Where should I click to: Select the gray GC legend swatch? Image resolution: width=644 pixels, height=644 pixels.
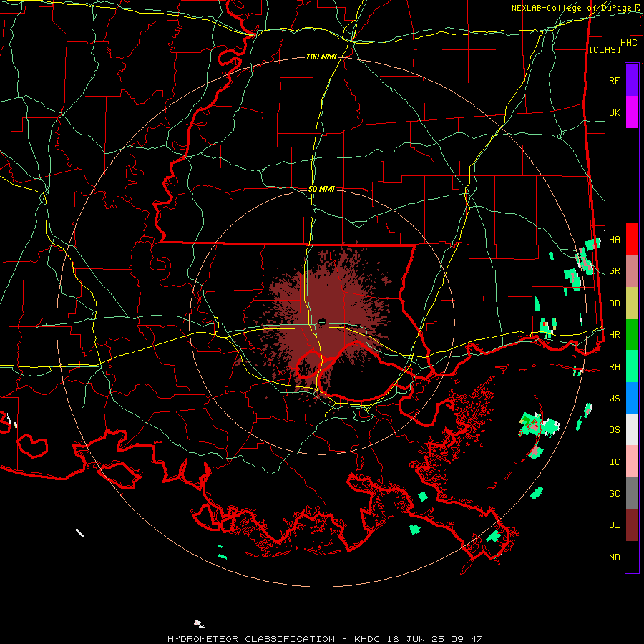(632, 493)
